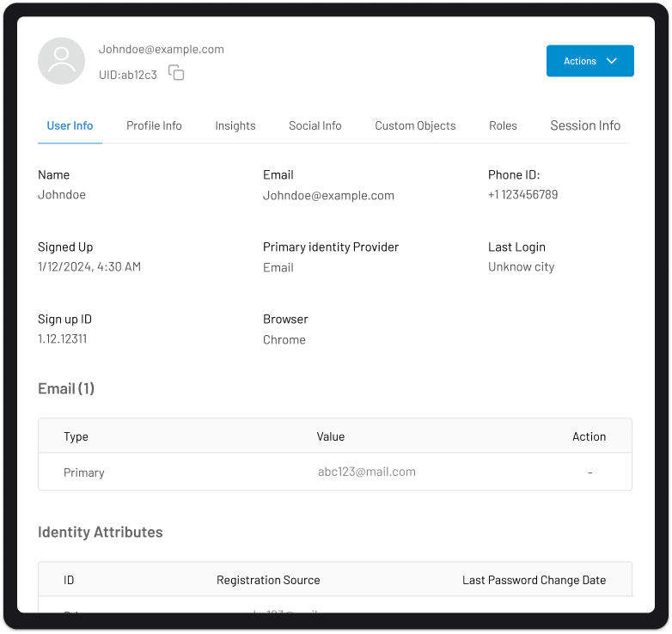Open the Insights tab
The height and width of the screenshot is (634, 672).
(235, 125)
